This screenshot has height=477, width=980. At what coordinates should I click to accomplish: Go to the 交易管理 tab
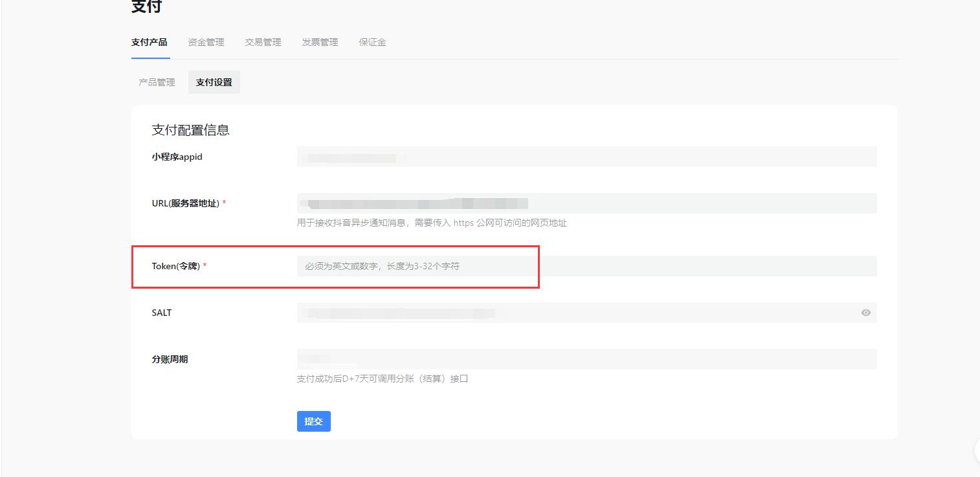(x=263, y=42)
